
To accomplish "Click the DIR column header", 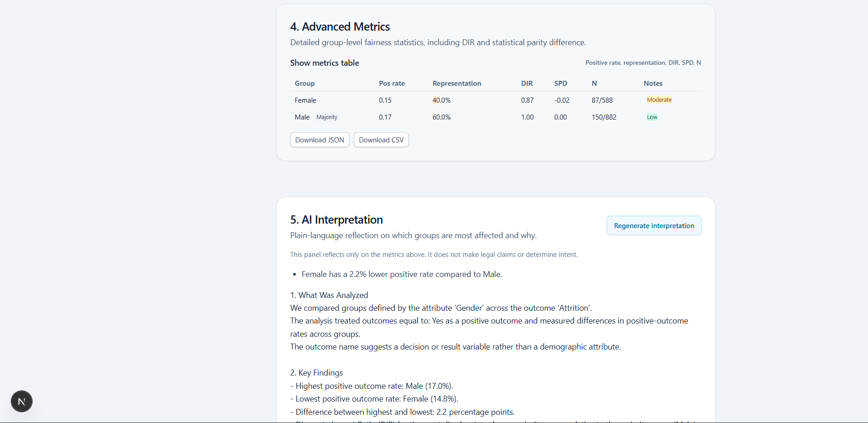I will [526, 84].
